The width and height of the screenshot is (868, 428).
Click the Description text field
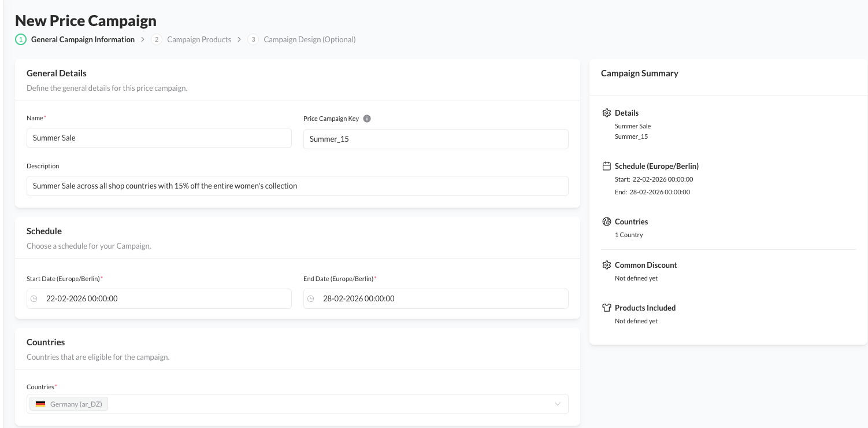[x=297, y=186]
